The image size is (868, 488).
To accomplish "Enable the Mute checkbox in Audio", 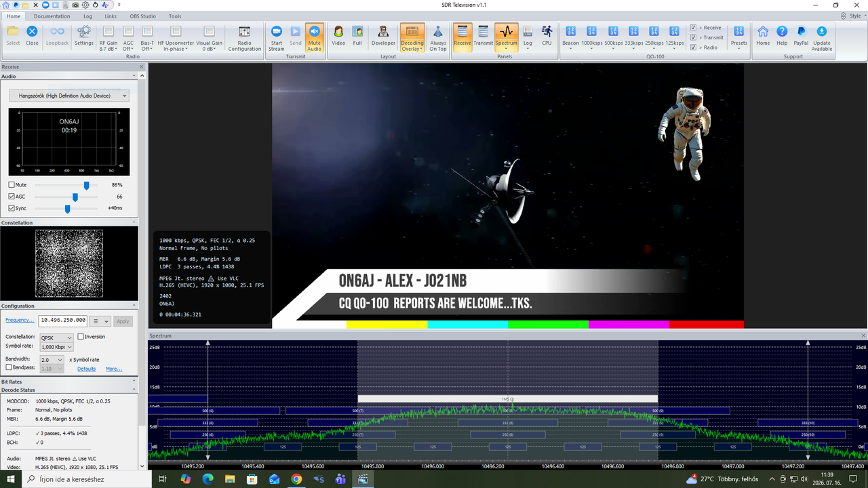I will [x=12, y=185].
